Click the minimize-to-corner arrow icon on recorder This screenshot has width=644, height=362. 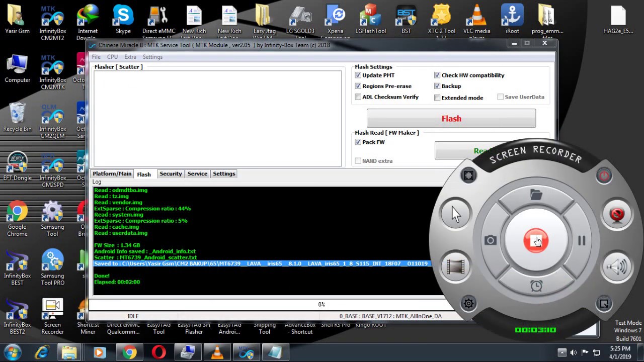click(x=604, y=304)
